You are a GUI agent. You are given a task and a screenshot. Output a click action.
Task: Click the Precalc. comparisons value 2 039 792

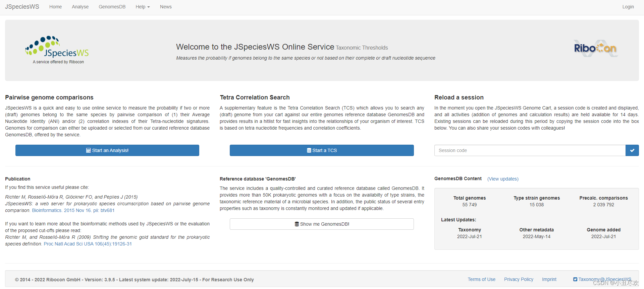603,205
